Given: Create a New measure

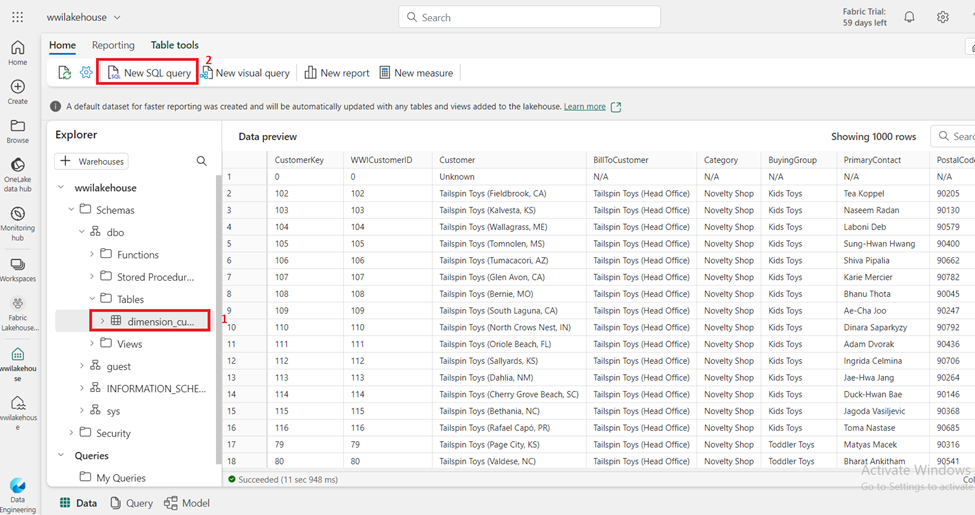Looking at the screenshot, I should [416, 73].
